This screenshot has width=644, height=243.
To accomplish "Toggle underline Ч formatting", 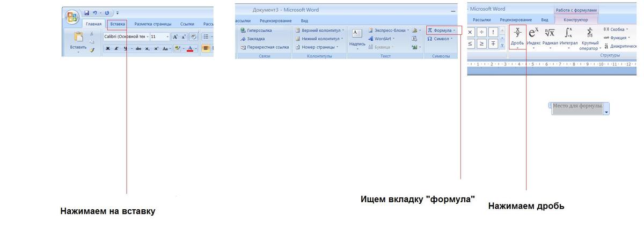I will 125,48.
